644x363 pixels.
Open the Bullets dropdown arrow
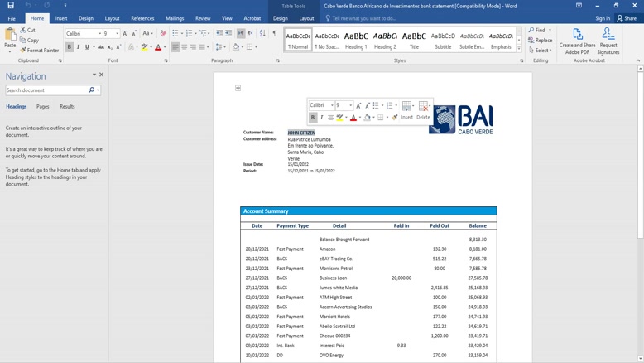pyautogui.click(x=181, y=34)
